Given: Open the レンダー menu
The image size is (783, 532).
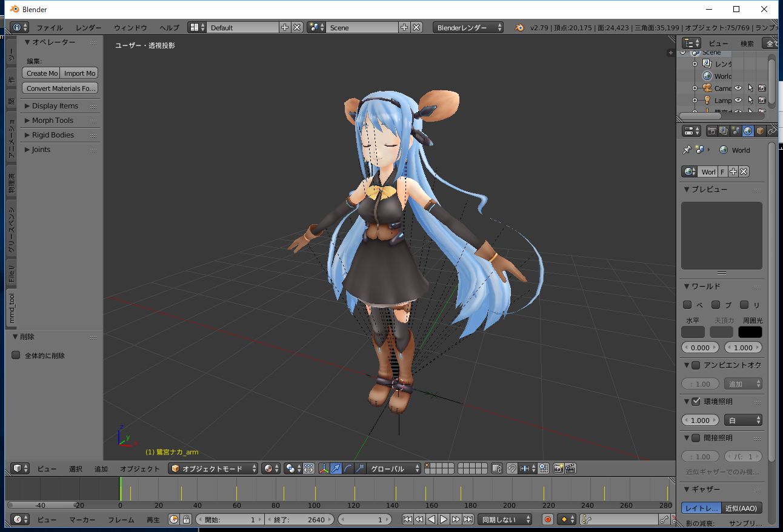Looking at the screenshot, I should click(x=88, y=28).
